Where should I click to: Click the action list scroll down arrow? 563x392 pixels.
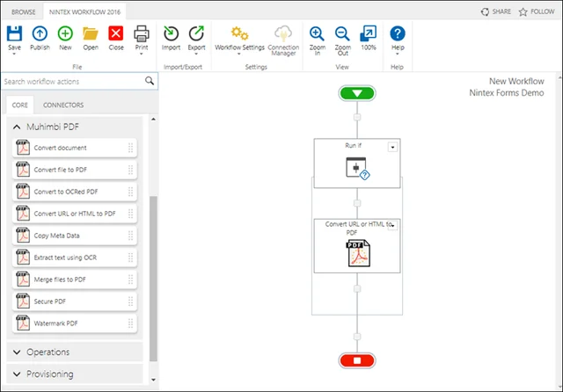point(154,380)
